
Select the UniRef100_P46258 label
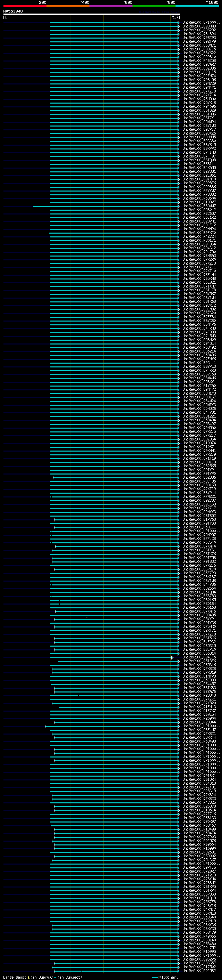199,60
